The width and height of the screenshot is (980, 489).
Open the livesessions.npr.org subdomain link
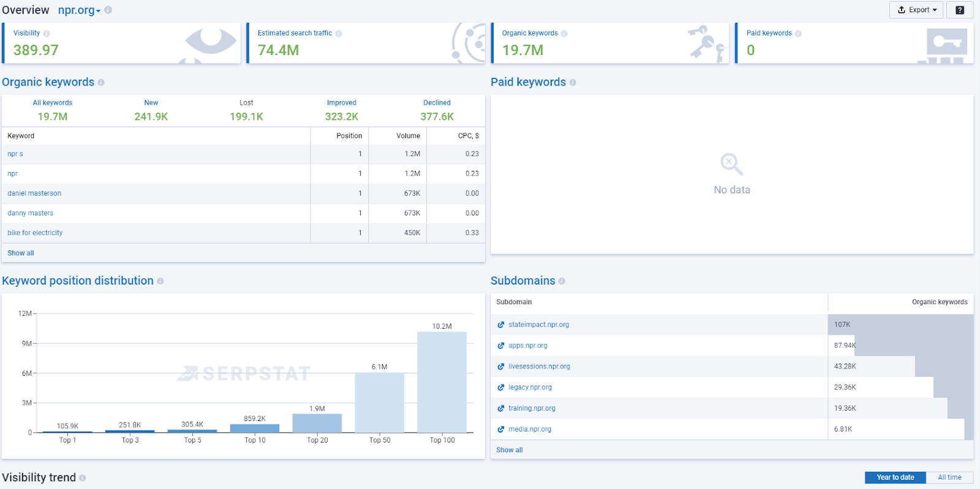539,367
